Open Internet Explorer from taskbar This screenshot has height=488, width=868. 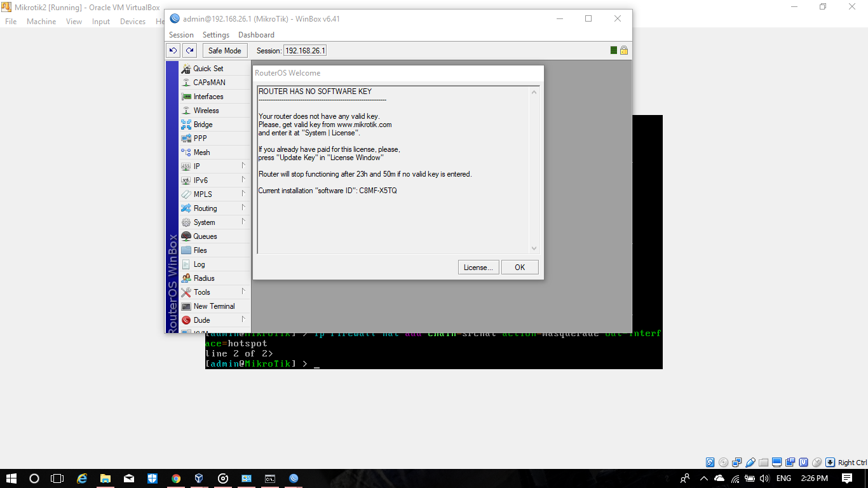coord(82,478)
